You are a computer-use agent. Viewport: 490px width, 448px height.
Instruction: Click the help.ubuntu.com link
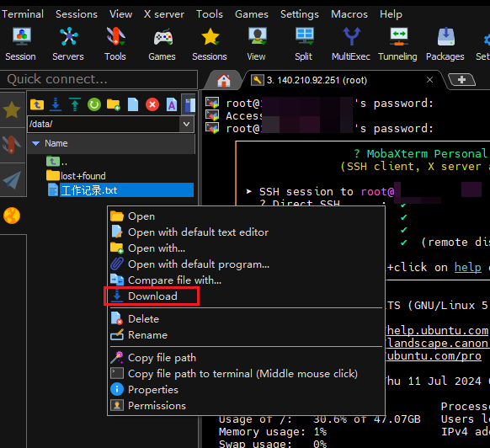437,330
